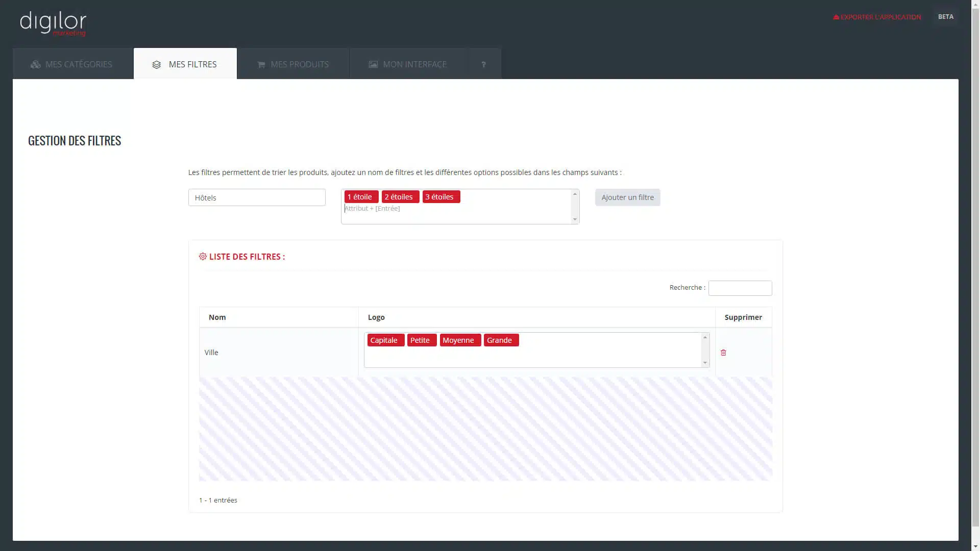Click the image icon on Mon Interface tab
980x551 pixels.
[x=373, y=64]
